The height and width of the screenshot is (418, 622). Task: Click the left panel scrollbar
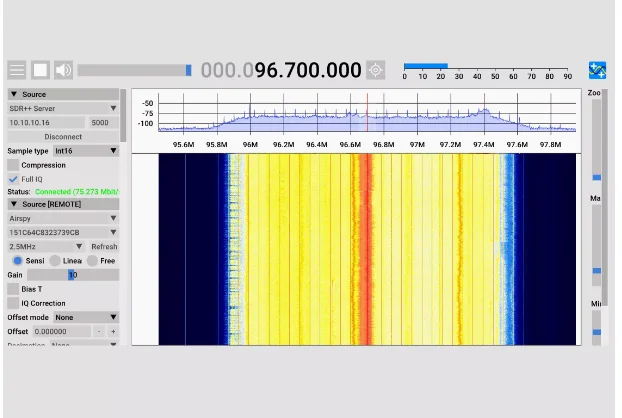123,115
